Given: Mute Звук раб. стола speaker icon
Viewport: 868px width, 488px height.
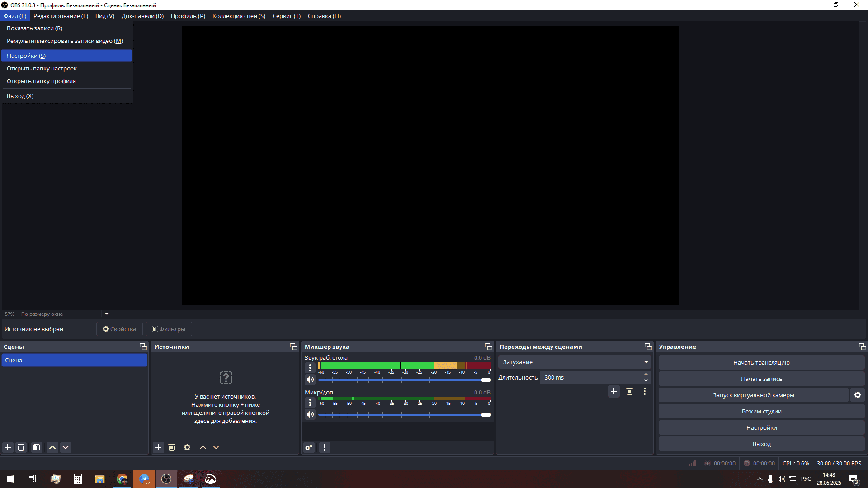Looking at the screenshot, I should 310,380.
